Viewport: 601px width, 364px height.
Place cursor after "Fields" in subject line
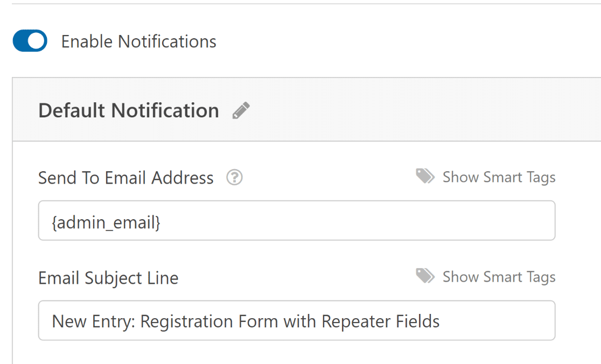click(x=441, y=321)
